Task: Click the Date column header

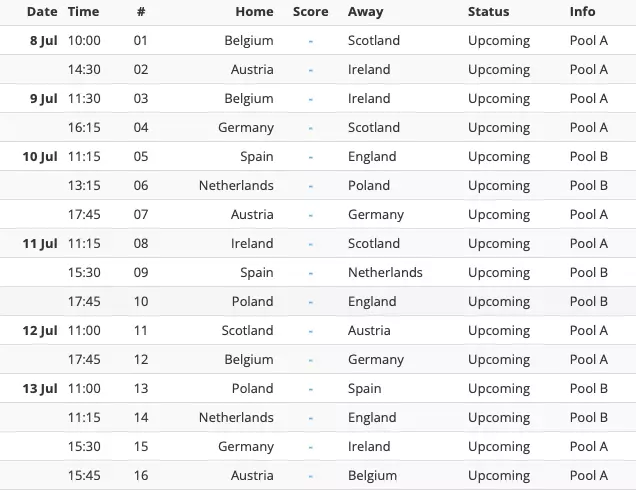Action: click(42, 12)
